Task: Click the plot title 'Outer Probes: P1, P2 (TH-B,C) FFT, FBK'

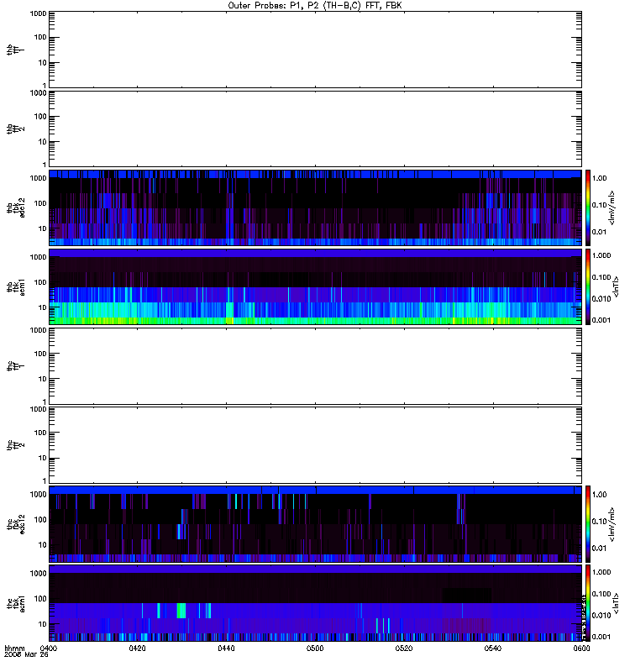Action: point(315,6)
